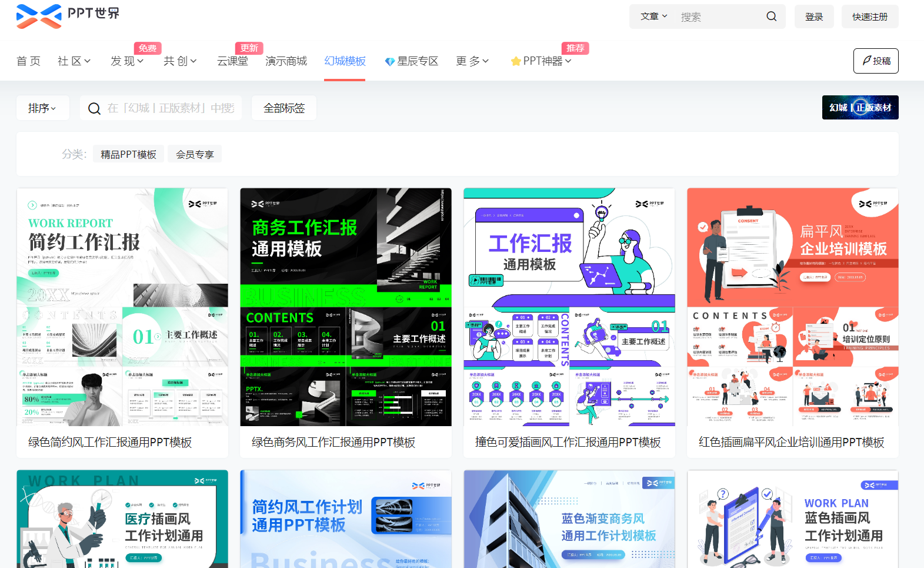
Task: Click the 幻城 正版素材 banner
Action: [x=860, y=108]
